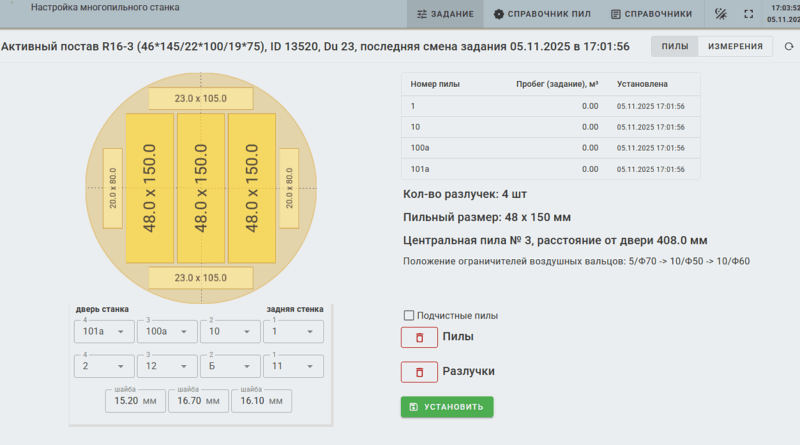Select the table row for saw 101a
Image resolution: width=800 pixels, height=445 pixels.
coord(551,169)
